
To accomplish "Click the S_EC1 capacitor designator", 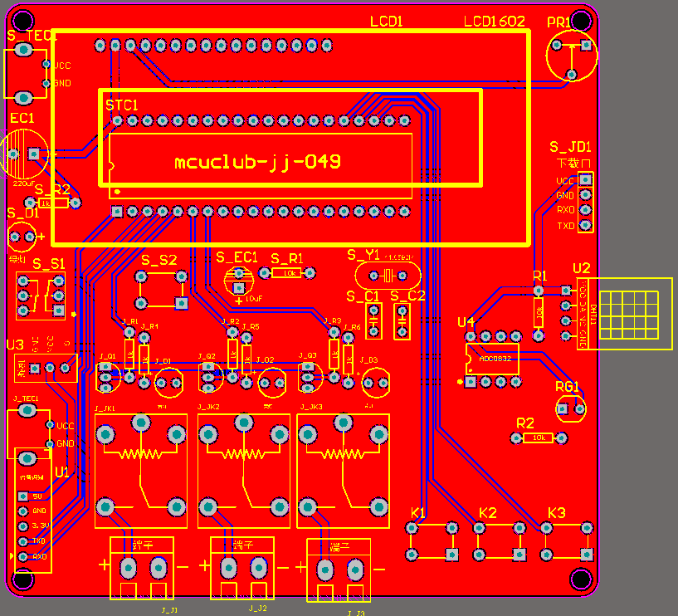I will click(x=237, y=258).
